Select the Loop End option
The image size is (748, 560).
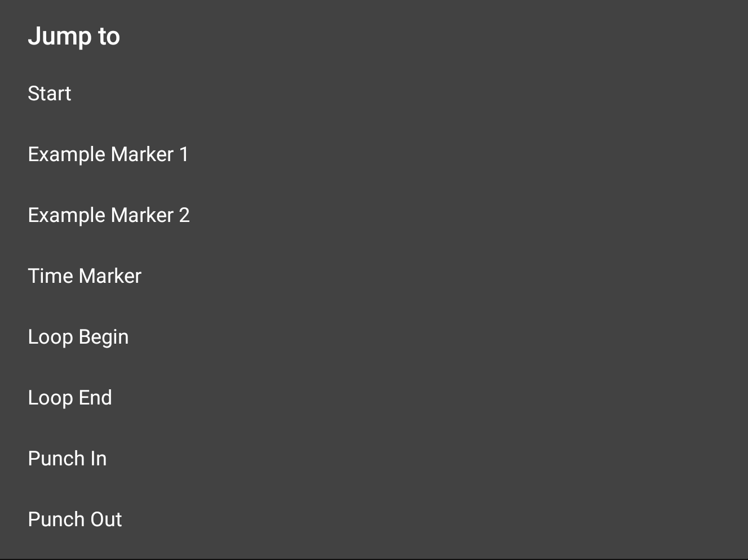[x=70, y=398]
